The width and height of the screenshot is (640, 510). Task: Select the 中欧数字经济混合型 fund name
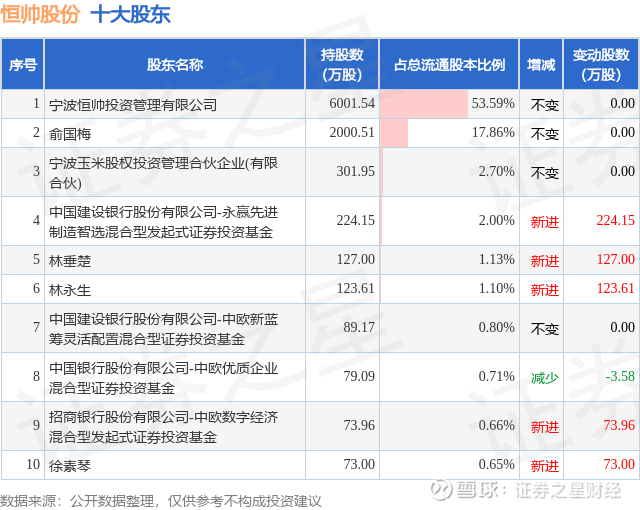[163, 427]
